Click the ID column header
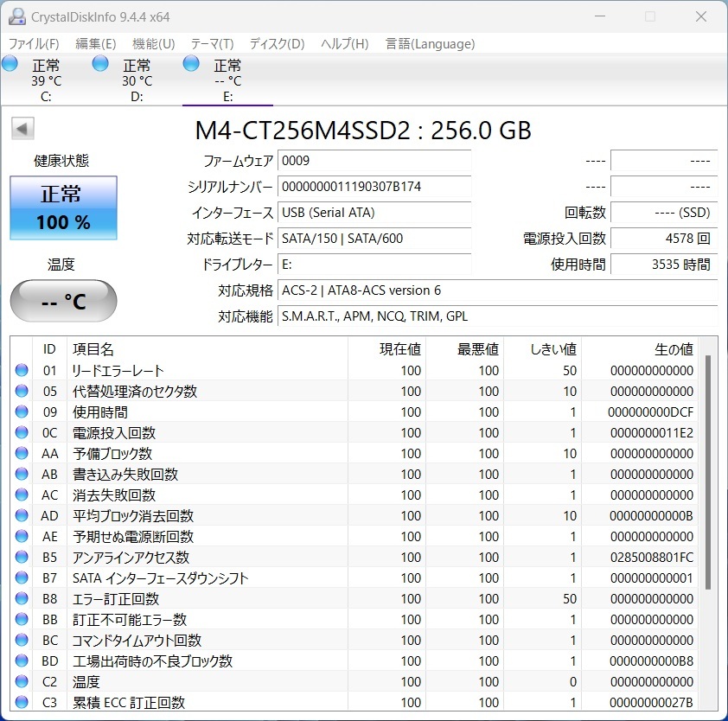 click(x=49, y=348)
